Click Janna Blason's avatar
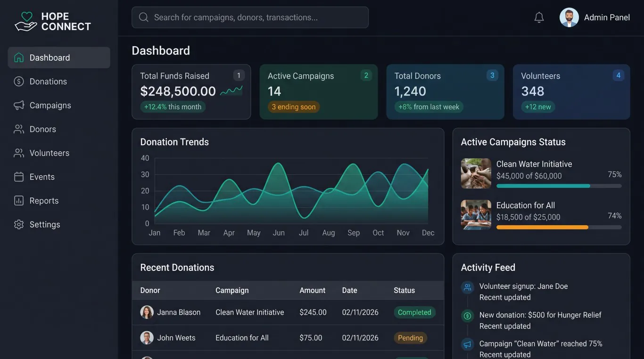 (x=147, y=312)
